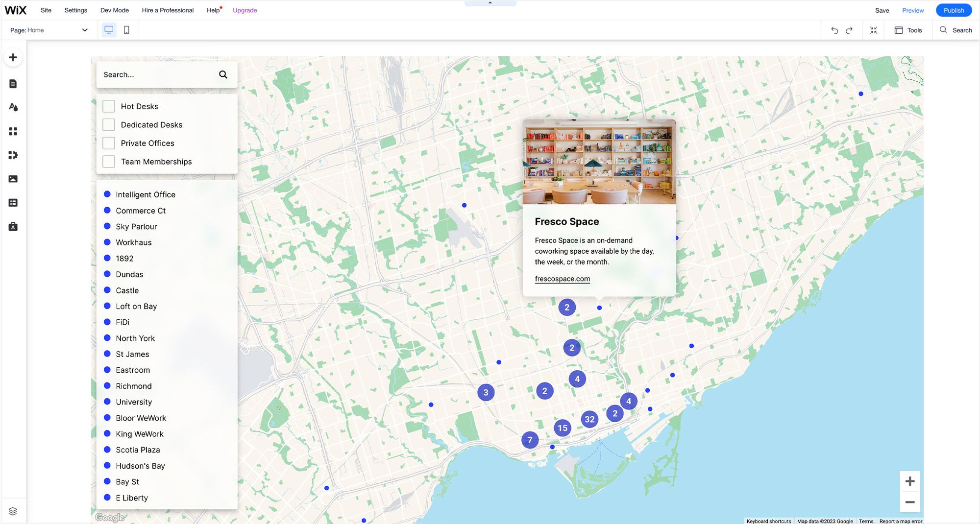This screenshot has height=524, width=980.
Task: Open the Site Design panel
Action: (x=13, y=107)
